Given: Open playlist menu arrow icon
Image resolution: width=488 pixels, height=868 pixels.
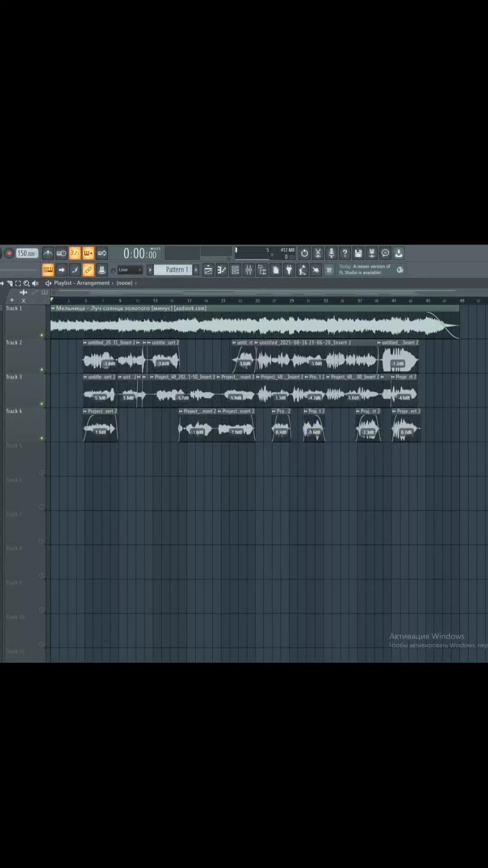Looking at the screenshot, I should (x=2, y=283).
